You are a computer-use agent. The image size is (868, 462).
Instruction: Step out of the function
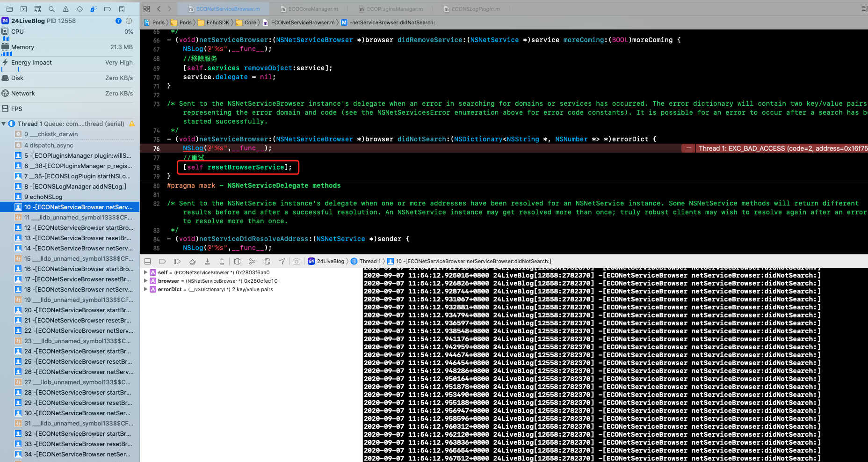[x=222, y=261]
